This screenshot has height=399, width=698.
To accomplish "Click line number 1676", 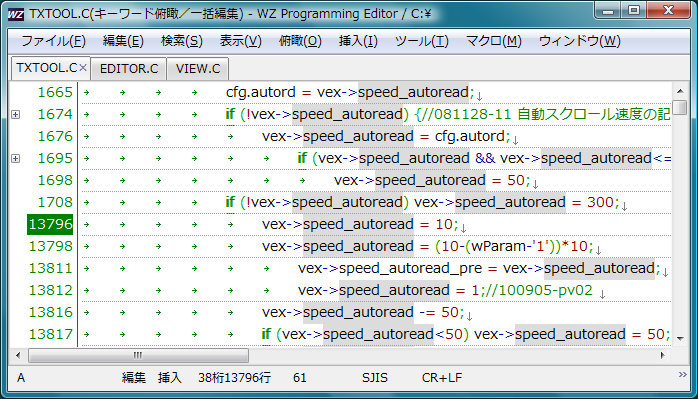I will click(x=55, y=136).
